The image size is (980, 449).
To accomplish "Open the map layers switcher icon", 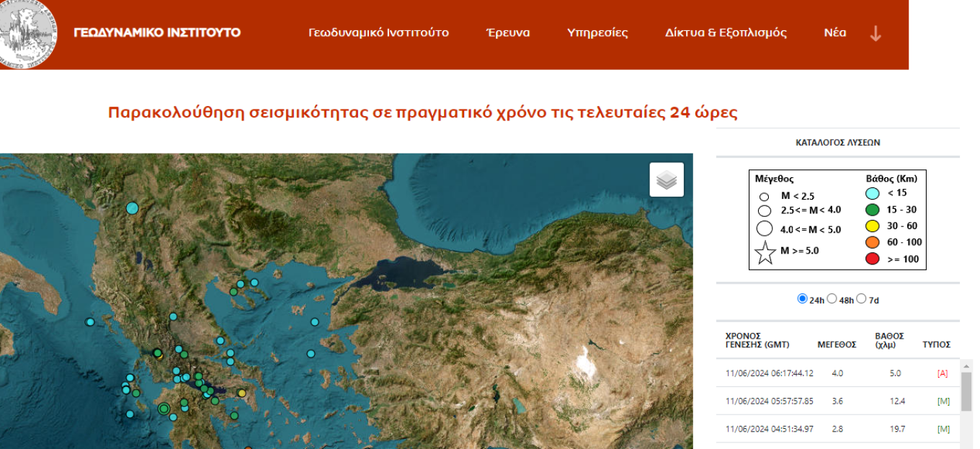I will point(667,179).
